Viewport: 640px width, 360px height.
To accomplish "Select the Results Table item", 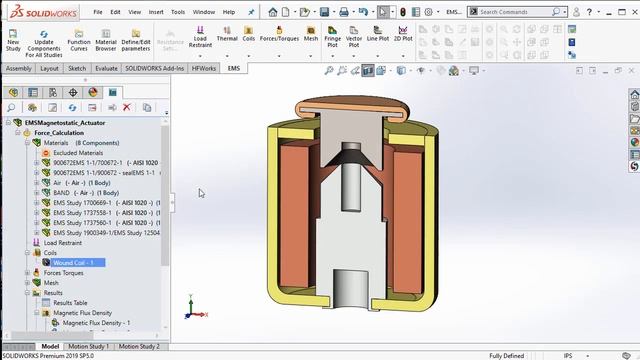I will [x=70, y=303].
